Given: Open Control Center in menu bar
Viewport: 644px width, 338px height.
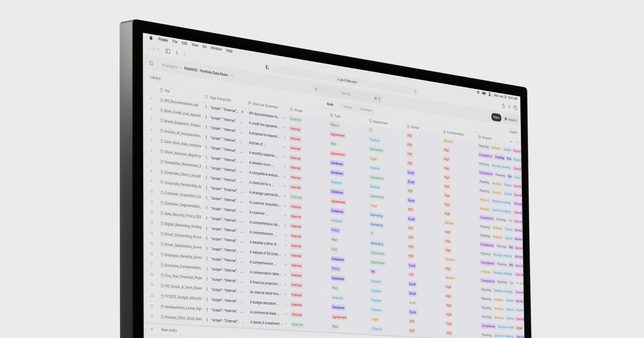Looking at the screenshot, I should click(490, 94).
